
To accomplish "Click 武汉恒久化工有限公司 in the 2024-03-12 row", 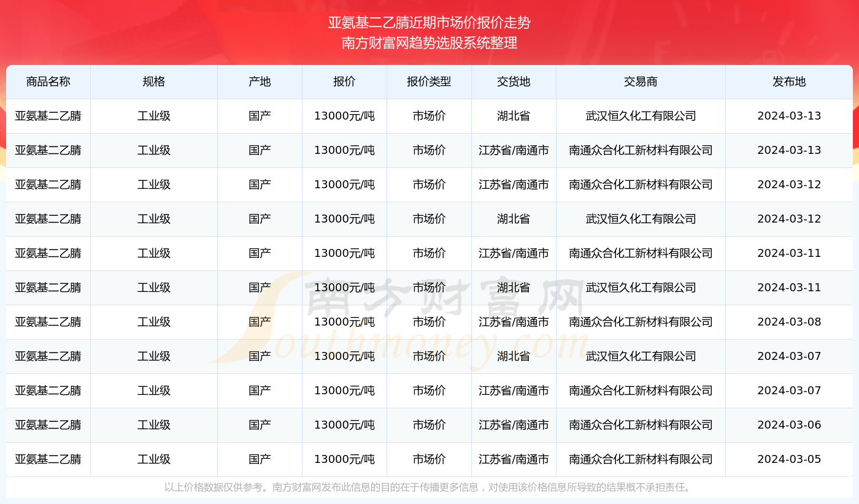I will [x=641, y=219].
